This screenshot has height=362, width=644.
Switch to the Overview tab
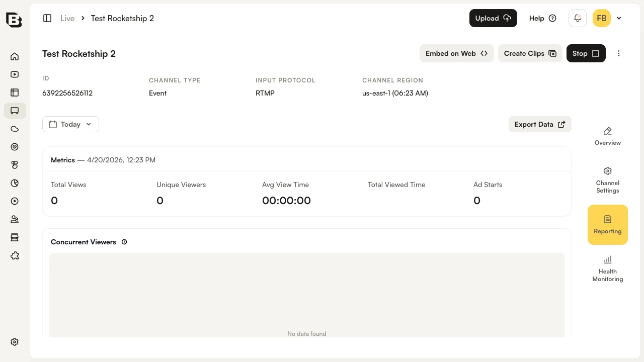click(x=608, y=136)
